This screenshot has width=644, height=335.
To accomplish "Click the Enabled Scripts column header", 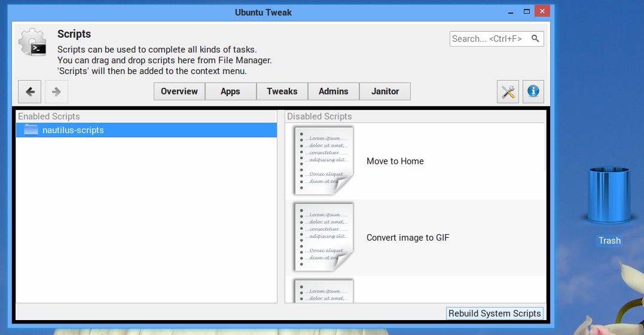I will pos(145,116).
